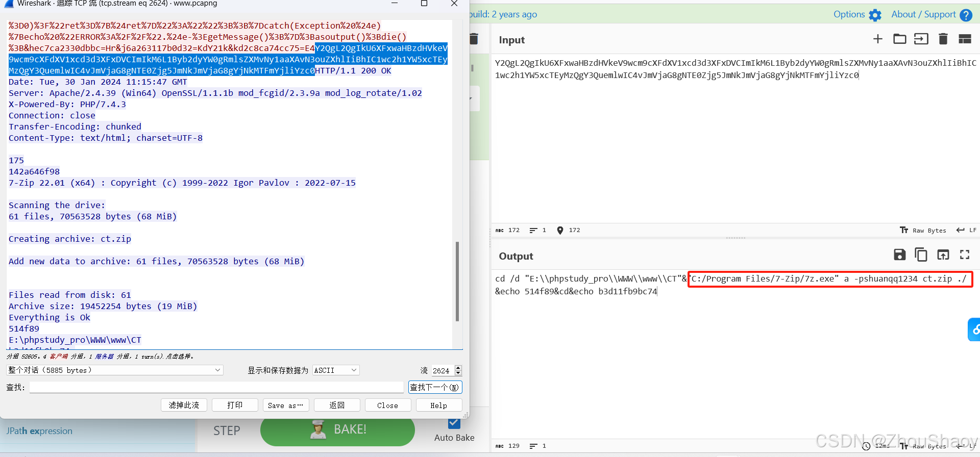
Task: Click input LF line ending selector
Action: pyautogui.click(x=966, y=231)
